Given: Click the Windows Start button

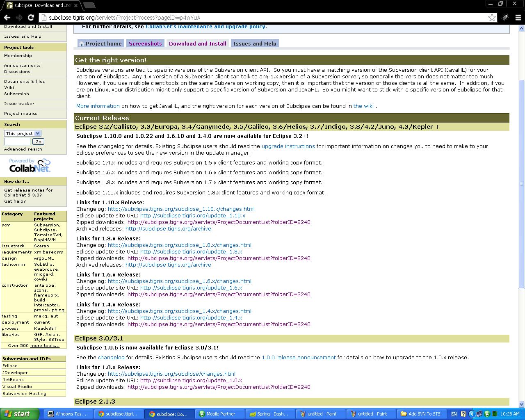Looking at the screenshot, I should 19,414.
